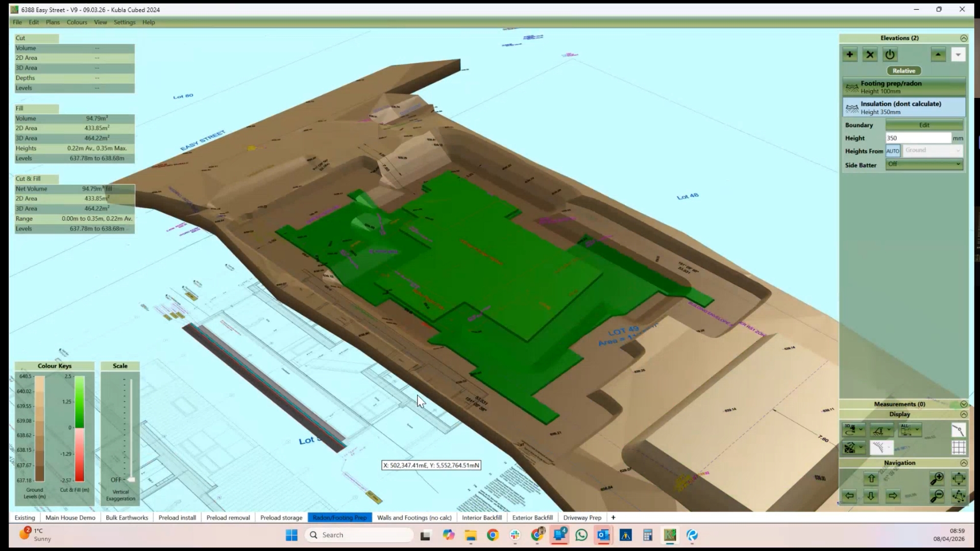Click the zoom out magnifier
980x551 pixels.
(937, 496)
